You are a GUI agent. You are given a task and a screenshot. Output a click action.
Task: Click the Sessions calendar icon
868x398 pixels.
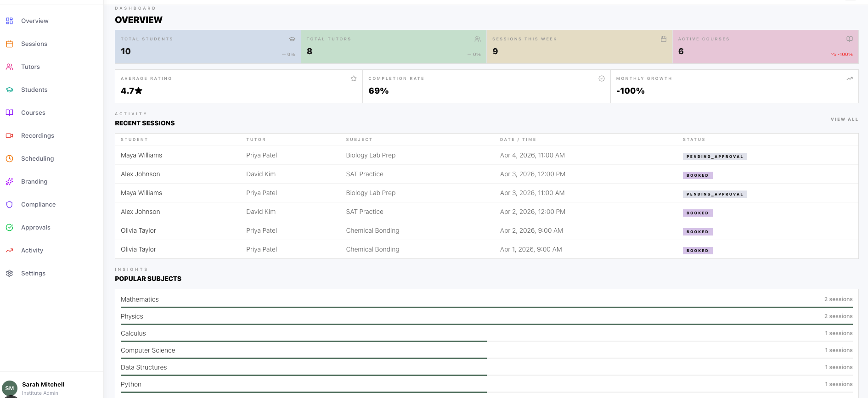[x=9, y=44]
